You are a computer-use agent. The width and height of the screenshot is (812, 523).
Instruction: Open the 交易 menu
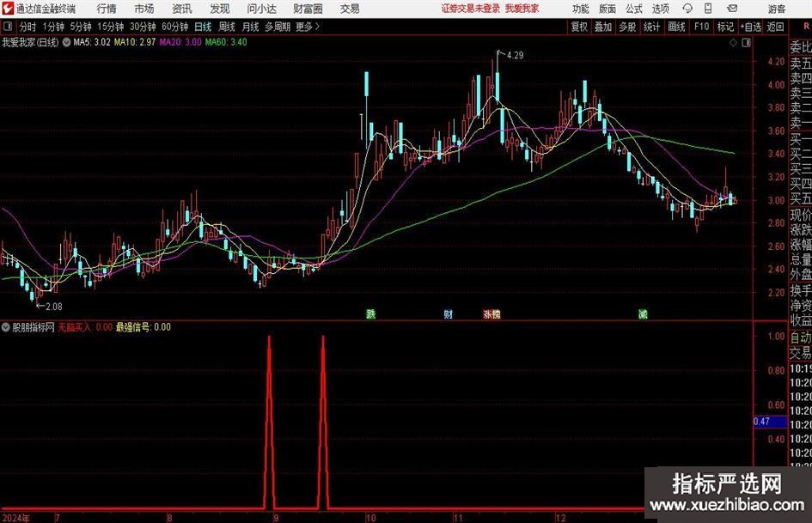pyautogui.click(x=350, y=9)
